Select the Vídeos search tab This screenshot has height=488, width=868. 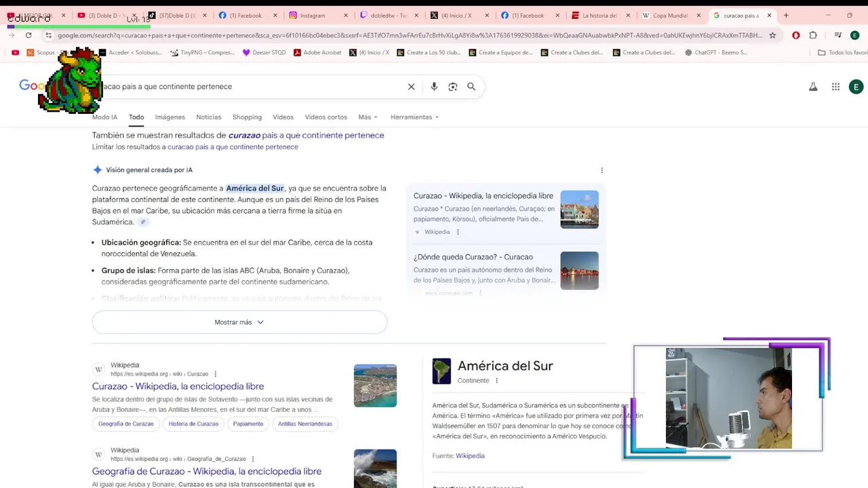[283, 117]
